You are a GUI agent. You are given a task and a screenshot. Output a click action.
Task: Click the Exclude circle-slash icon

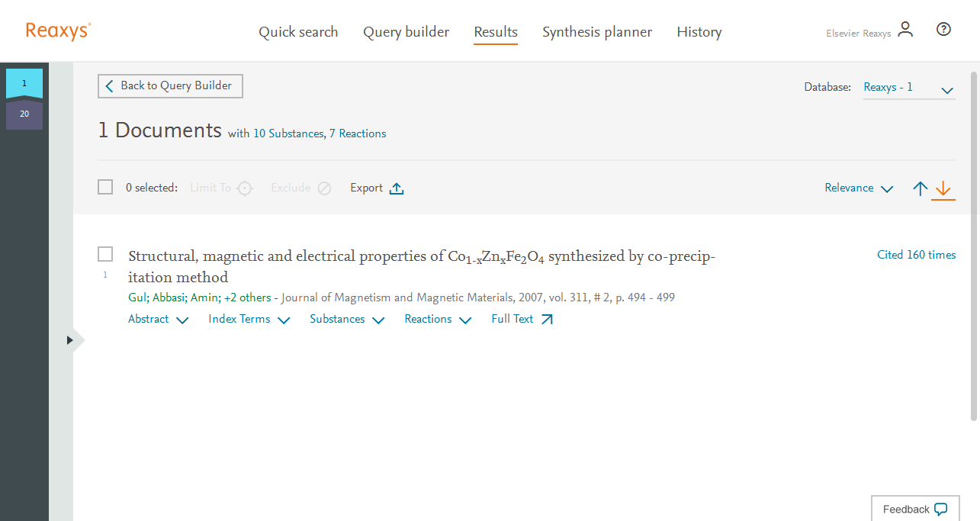[x=324, y=188]
